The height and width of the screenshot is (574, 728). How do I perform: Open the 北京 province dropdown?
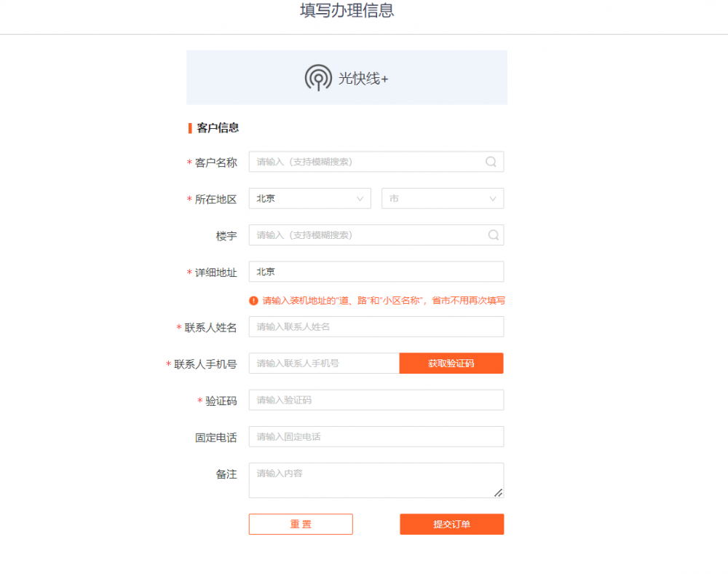pyautogui.click(x=309, y=198)
